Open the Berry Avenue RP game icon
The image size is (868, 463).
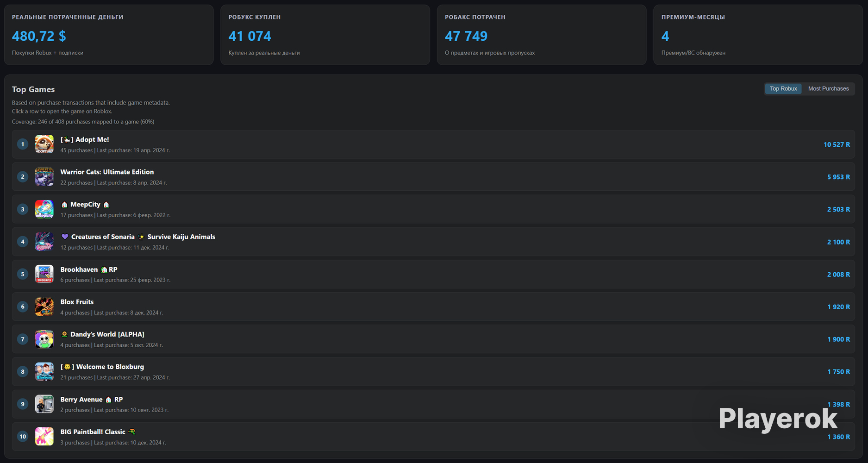point(44,404)
